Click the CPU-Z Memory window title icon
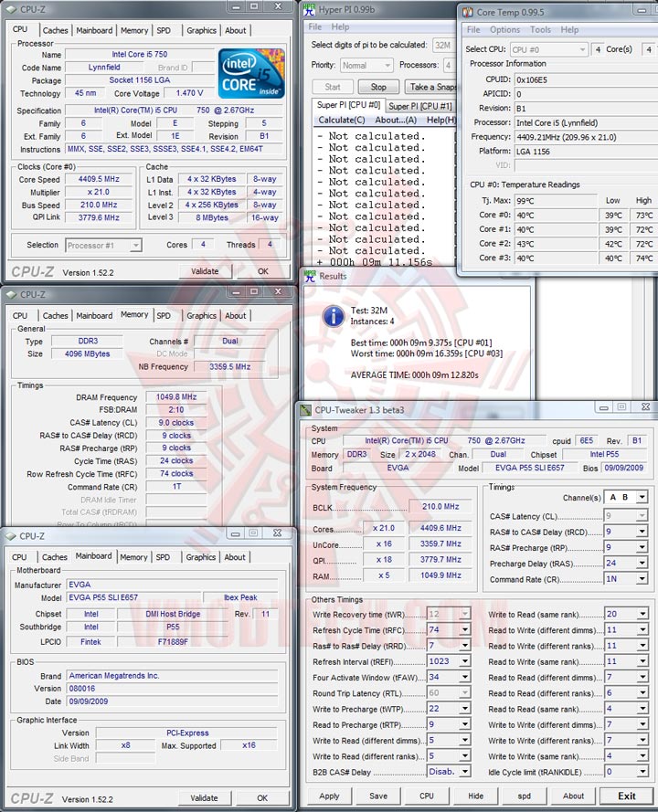 coord(11,295)
